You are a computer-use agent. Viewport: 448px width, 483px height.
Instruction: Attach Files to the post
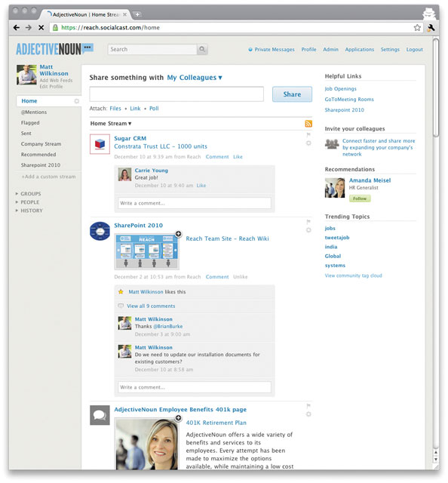115,109
